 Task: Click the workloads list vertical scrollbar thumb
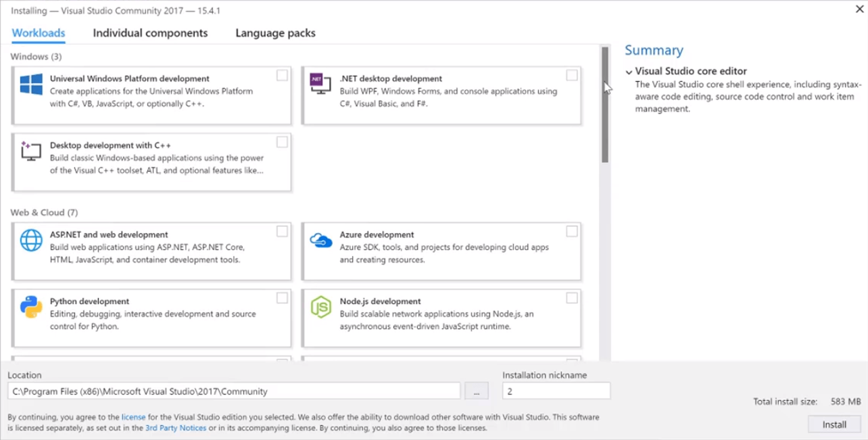pos(605,105)
